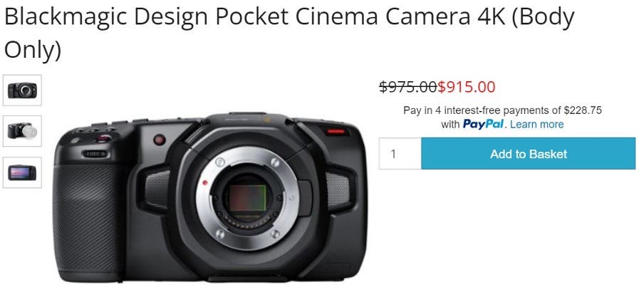Image resolution: width=644 pixels, height=302 pixels.
Task: Click the lens release button beside the mount
Action: (x=304, y=197)
